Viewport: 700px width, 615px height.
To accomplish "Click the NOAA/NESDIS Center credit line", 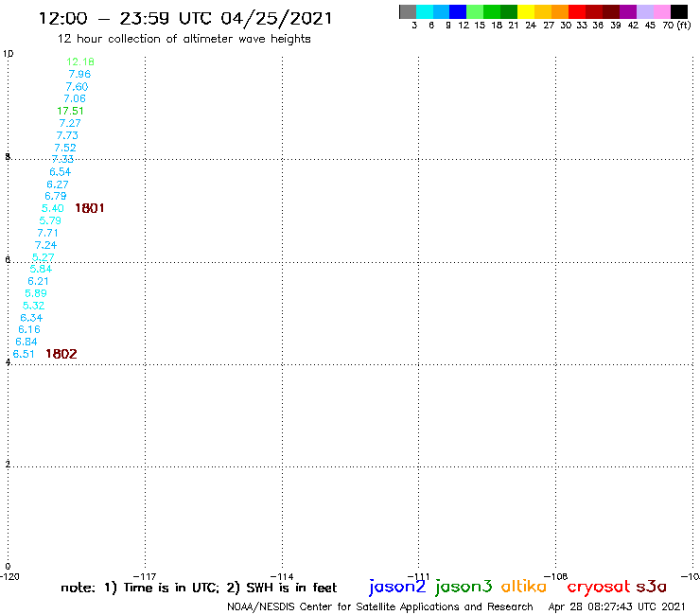I will click(x=380, y=606).
